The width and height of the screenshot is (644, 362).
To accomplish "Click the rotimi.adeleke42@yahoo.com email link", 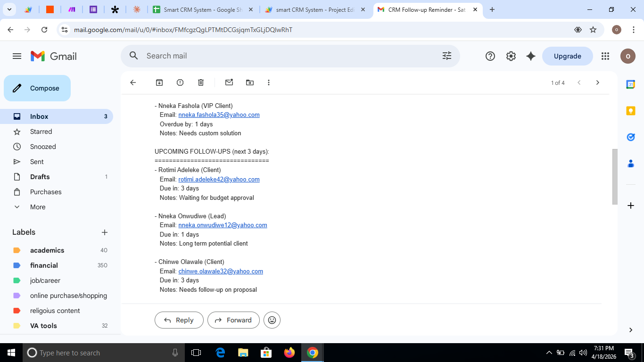I will coord(219,179).
